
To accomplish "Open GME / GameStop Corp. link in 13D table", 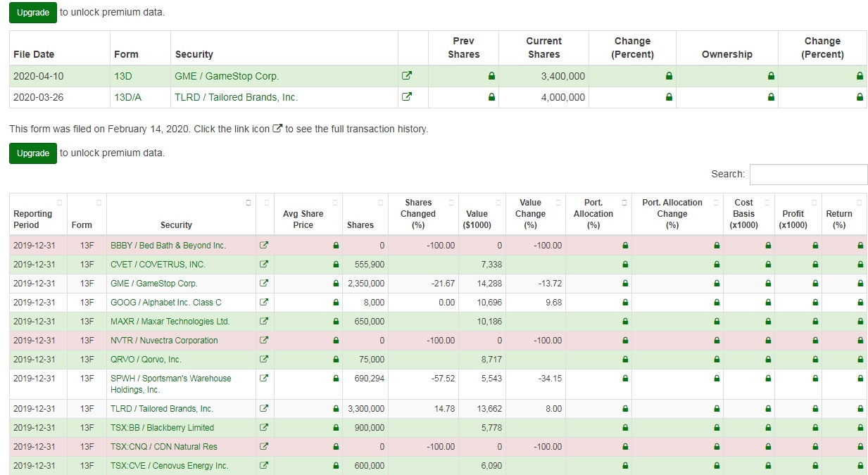I will click(x=227, y=76).
